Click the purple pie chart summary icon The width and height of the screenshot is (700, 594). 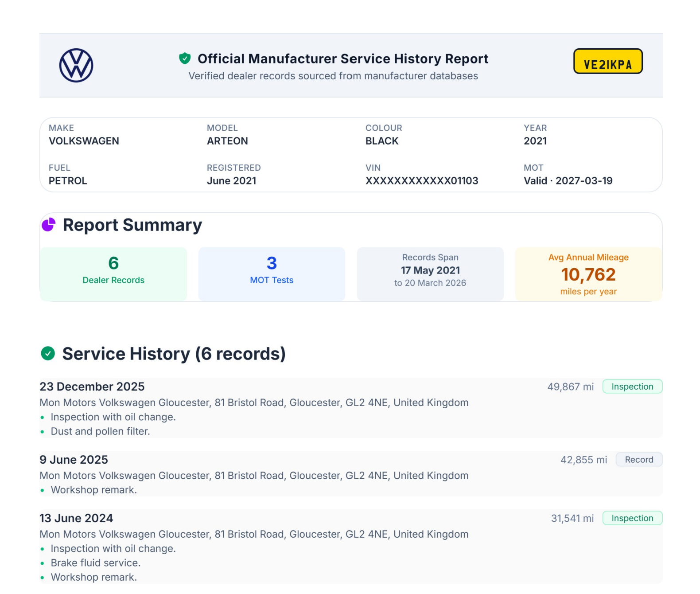[48, 225]
